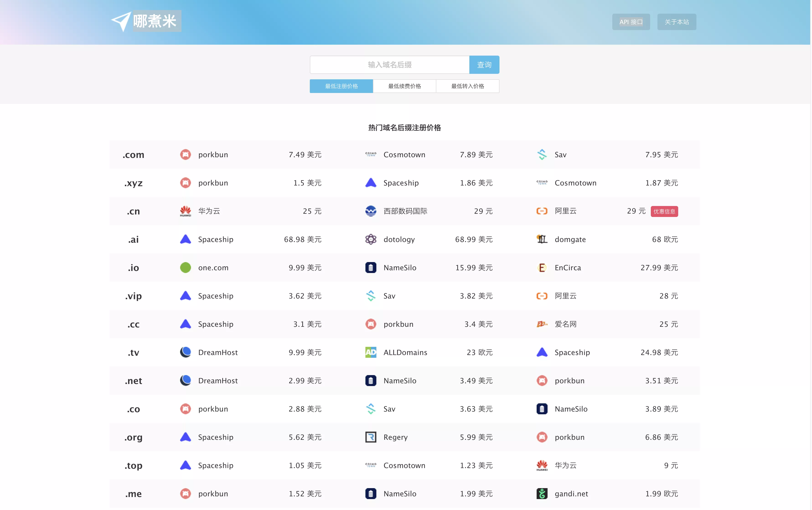Click the Regery icon in .org row
The image size is (812, 510).
[371, 438]
